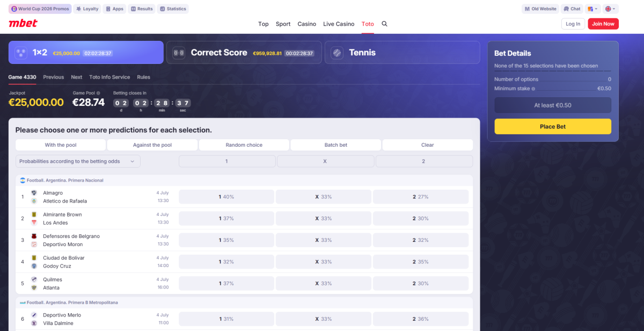Open the Tennis toto game
The width and height of the screenshot is (644, 331).
pyautogui.click(x=402, y=53)
